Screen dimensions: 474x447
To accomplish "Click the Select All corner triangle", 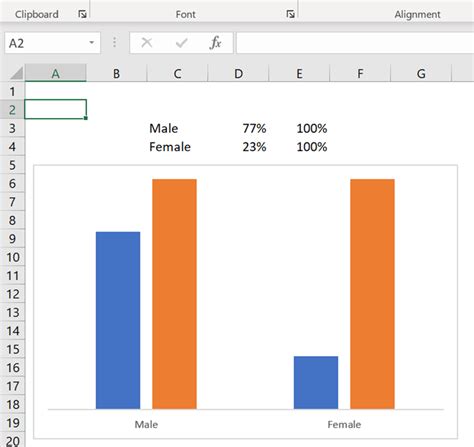I will click(x=17, y=73).
